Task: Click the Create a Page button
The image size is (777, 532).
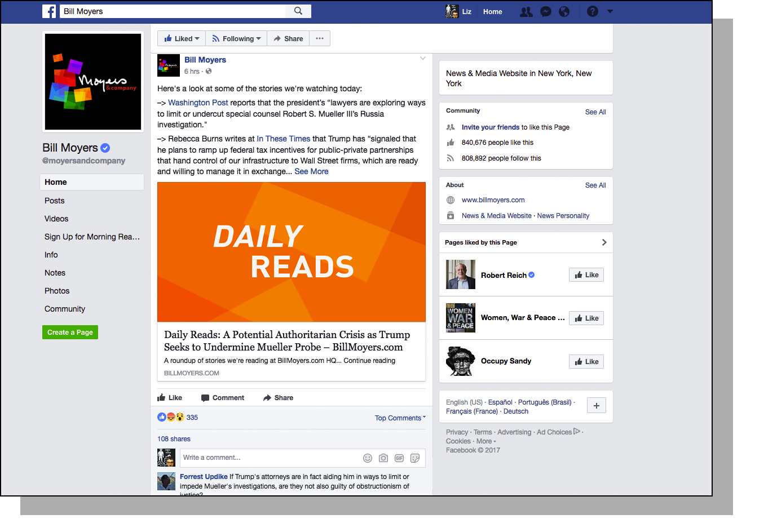Action: [70, 333]
